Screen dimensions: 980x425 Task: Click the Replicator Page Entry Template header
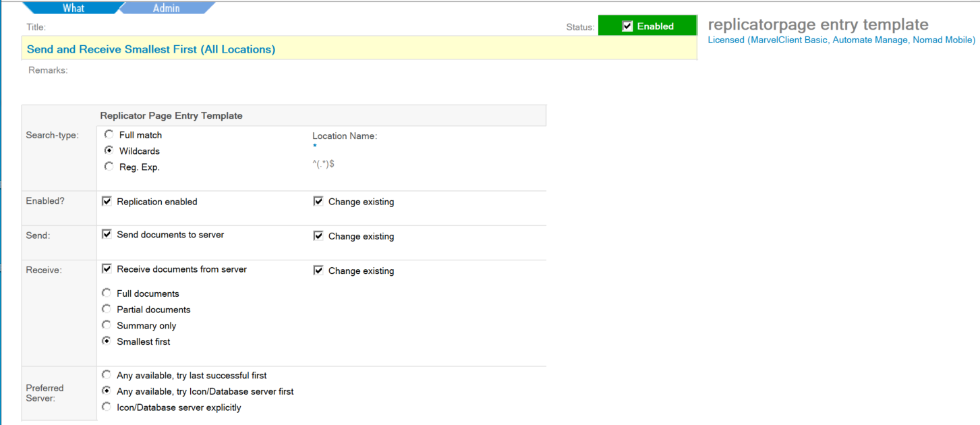[x=171, y=116]
